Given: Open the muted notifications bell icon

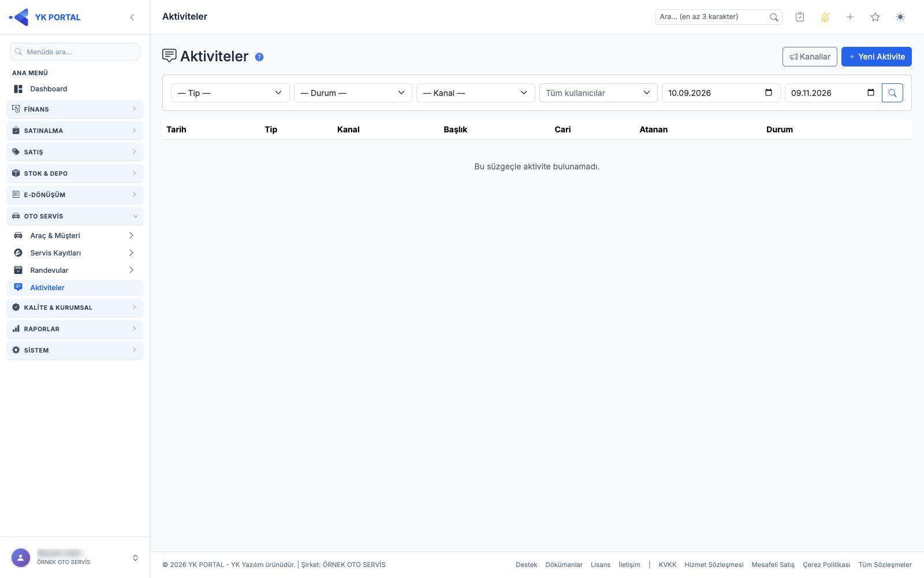Looking at the screenshot, I should pyautogui.click(x=825, y=17).
